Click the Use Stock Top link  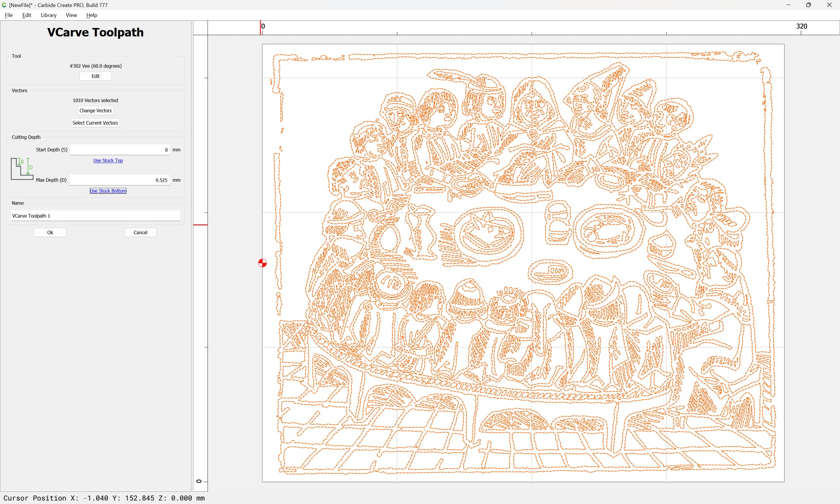[x=108, y=161]
